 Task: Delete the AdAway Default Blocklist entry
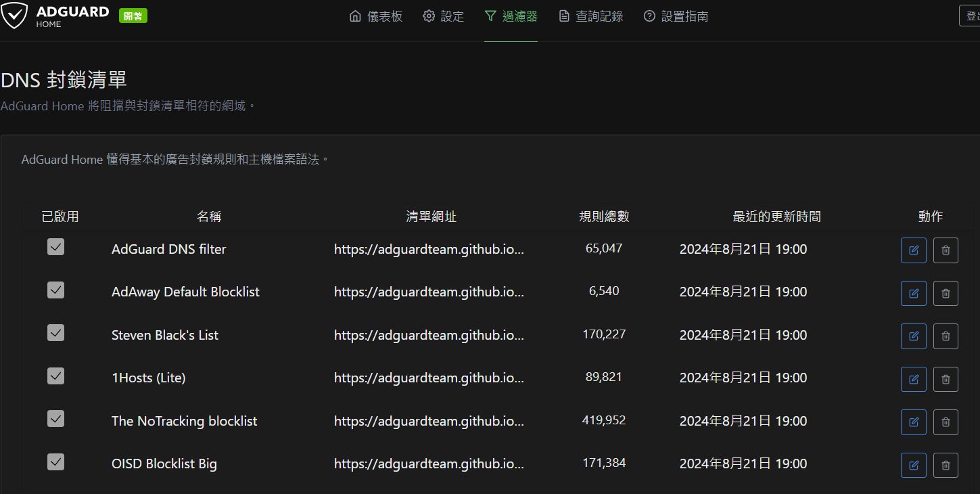[946, 293]
